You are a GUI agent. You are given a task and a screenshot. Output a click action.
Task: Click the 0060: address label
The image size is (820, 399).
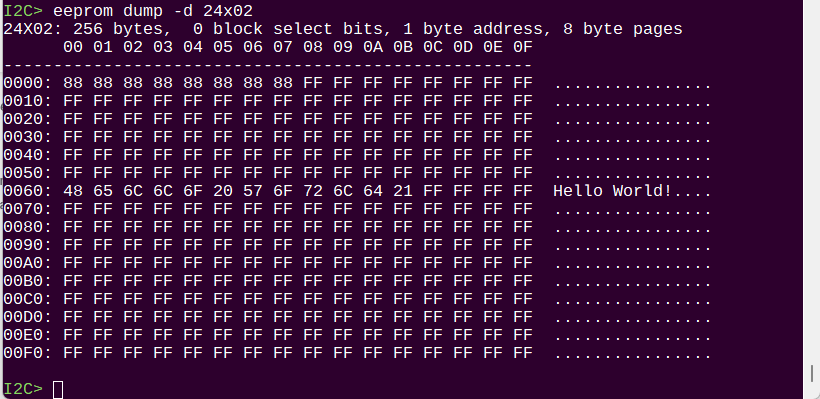pos(28,191)
